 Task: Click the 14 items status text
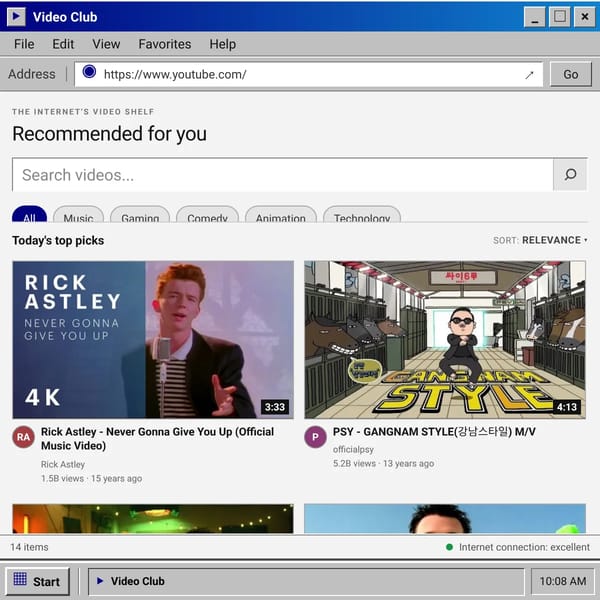(x=29, y=547)
